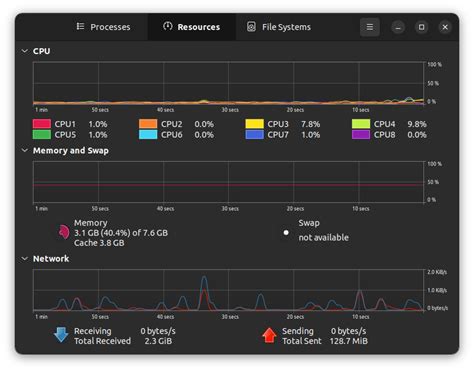Screen dimensions: 474x371
Task: Click the CPU section heading
Action: (42, 51)
